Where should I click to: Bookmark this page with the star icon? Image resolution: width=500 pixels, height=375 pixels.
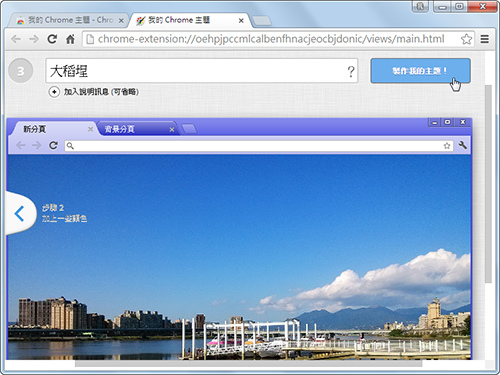pyautogui.click(x=466, y=39)
